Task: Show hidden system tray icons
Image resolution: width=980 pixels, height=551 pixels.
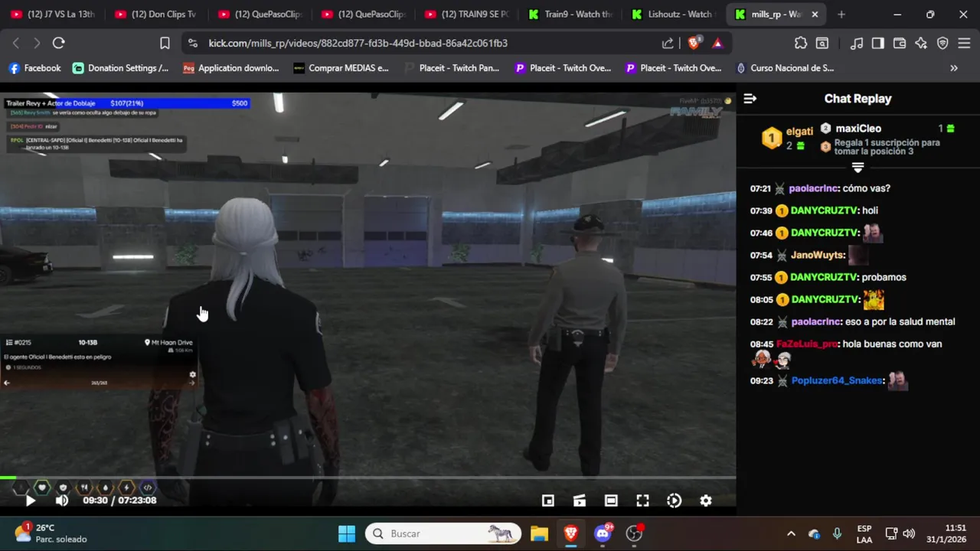Action: (x=791, y=533)
